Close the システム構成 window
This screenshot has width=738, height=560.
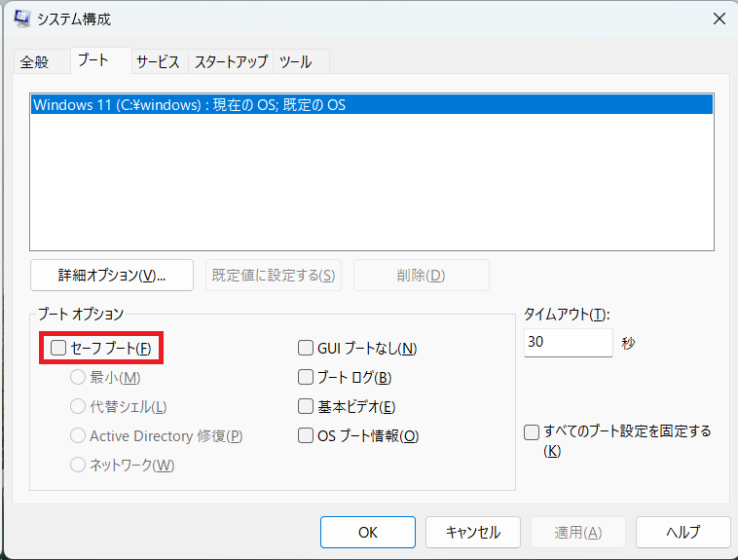tap(720, 19)
